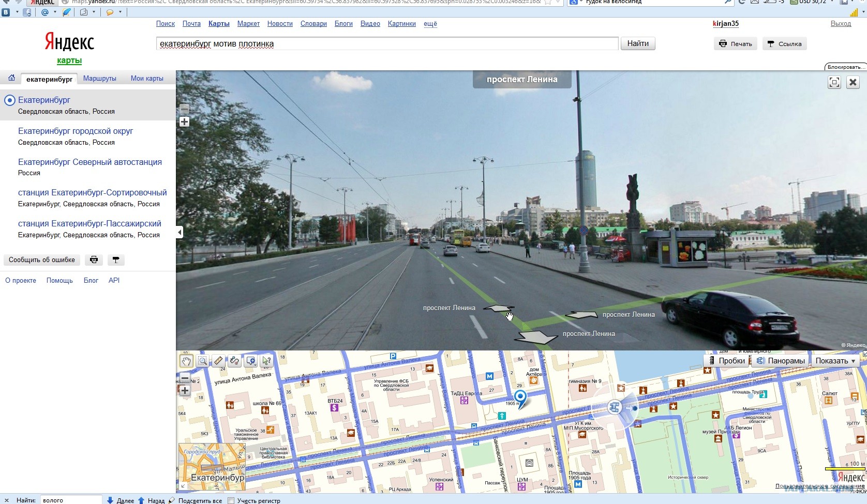Viewport: 867px width, 504px height.
Task: Click the blue feather icon in browser toolbar
Action: [67, 12]
